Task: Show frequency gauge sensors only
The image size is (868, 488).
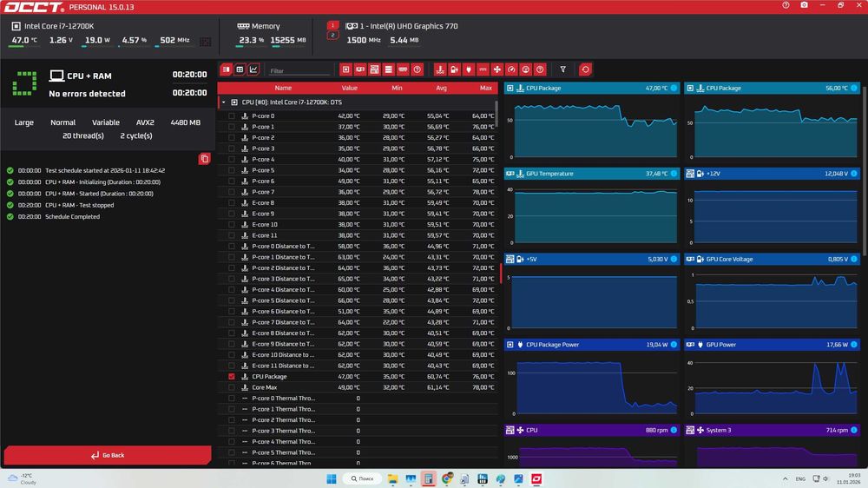Action: tap(511, 69)
